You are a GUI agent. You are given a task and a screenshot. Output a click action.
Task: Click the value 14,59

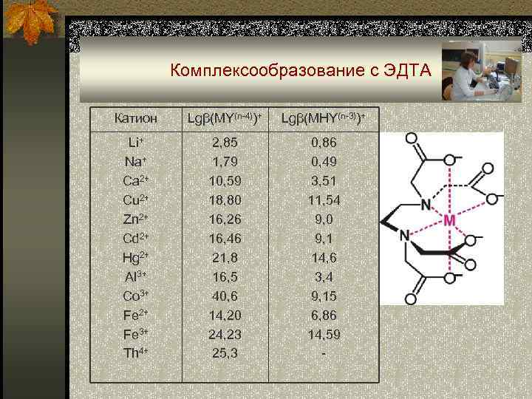pos(324,335)
